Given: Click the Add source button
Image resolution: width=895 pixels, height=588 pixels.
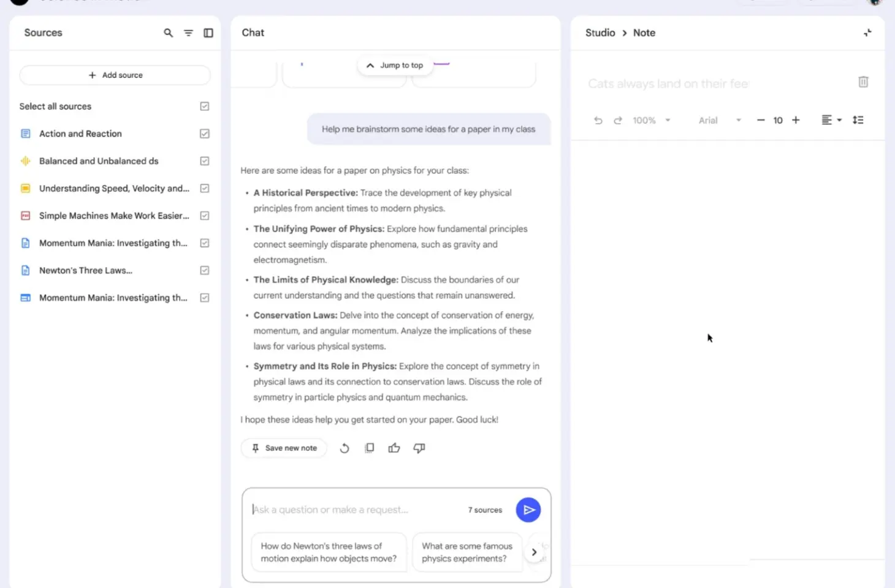Looking at the screenshot, I should pos(115,75).
